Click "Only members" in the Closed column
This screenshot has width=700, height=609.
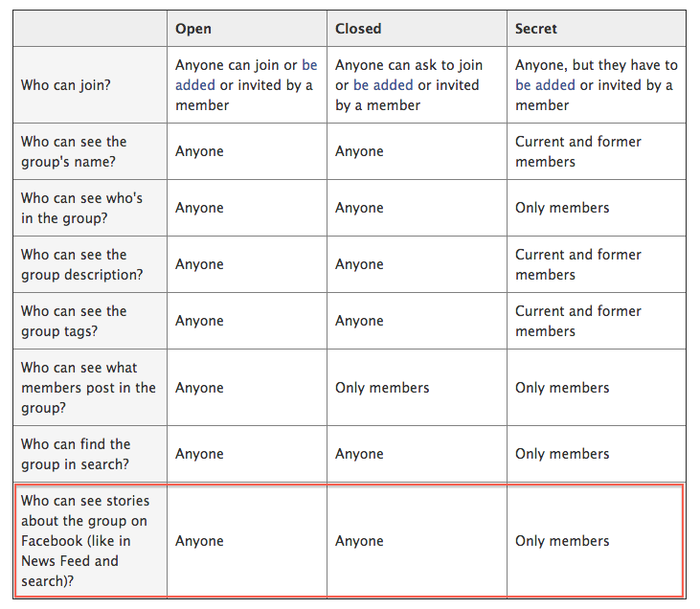pos(382,388)
